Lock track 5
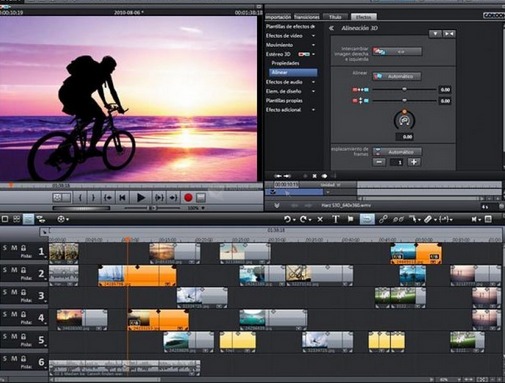The height and width of the screenshot is (383, 505). pos(23,337)
